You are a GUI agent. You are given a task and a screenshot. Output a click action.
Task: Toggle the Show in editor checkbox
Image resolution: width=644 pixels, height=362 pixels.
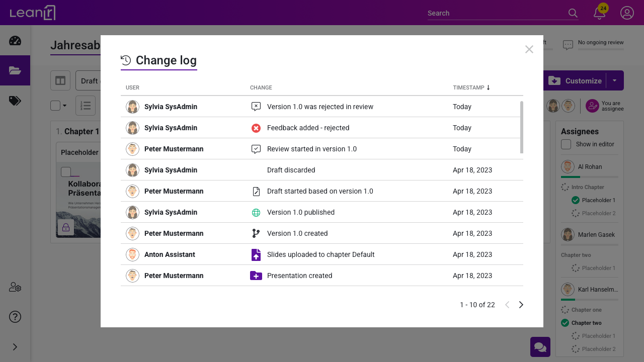point(566,144)
